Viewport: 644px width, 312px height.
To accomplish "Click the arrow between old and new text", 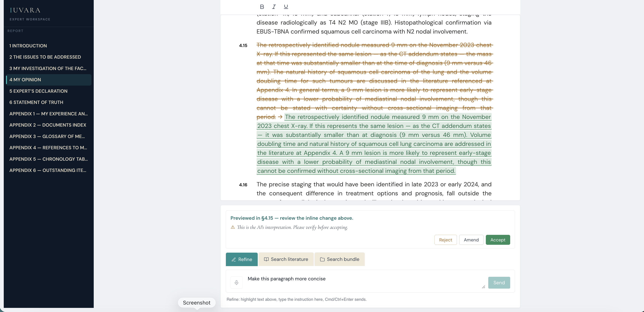I will pyautogui.click(x=280, y=117).
